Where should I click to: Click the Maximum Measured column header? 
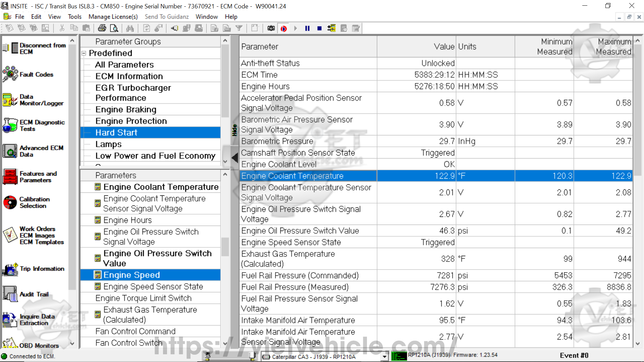(x=603, y=47)
